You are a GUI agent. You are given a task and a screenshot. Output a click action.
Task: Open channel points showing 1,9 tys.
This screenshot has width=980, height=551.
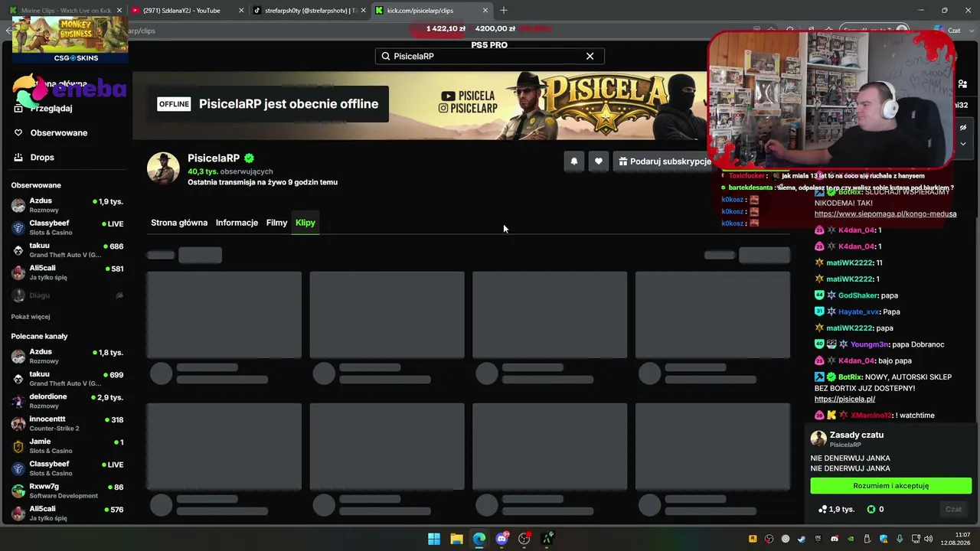click(836, 509)
